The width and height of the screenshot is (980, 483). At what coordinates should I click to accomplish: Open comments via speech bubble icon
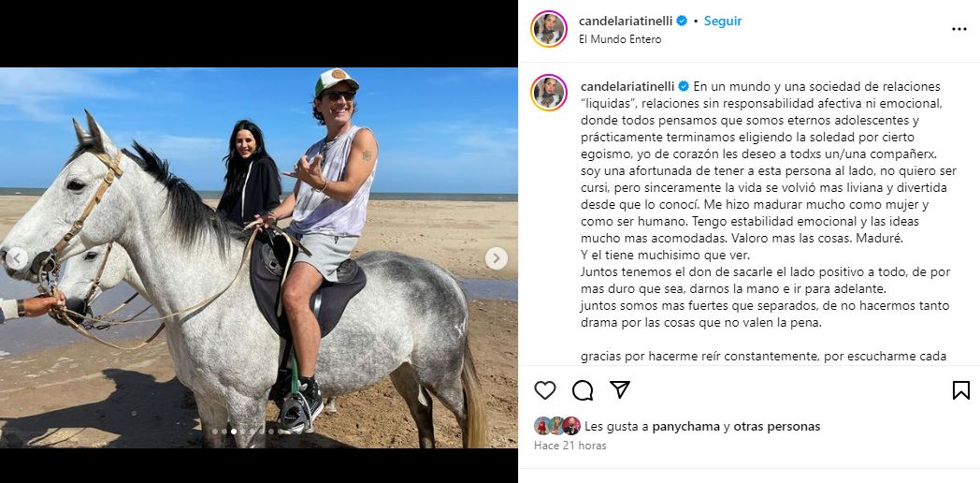click(583, 390)
